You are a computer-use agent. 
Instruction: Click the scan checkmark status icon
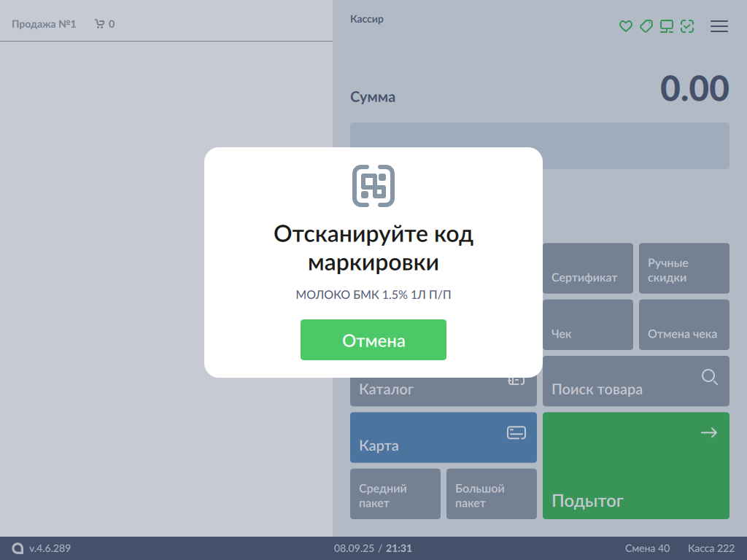(x=686, y=26)
